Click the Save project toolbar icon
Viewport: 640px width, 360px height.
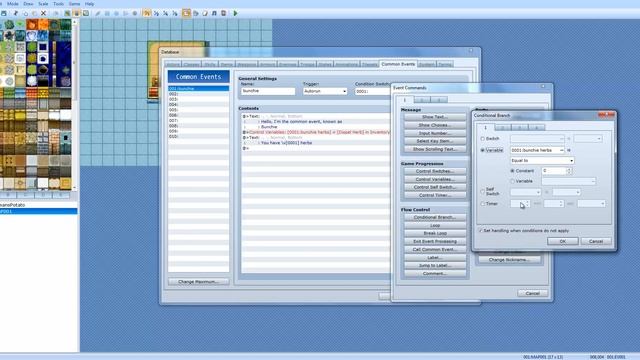click(x=4, y=13)
